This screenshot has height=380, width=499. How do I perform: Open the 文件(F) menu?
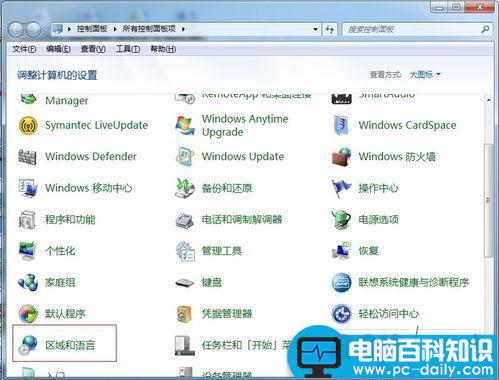[x=24, y=49]
